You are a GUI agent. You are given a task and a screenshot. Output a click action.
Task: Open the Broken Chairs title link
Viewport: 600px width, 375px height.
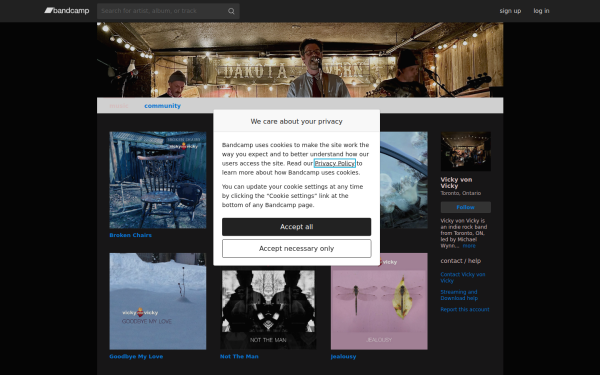(130, 235)
